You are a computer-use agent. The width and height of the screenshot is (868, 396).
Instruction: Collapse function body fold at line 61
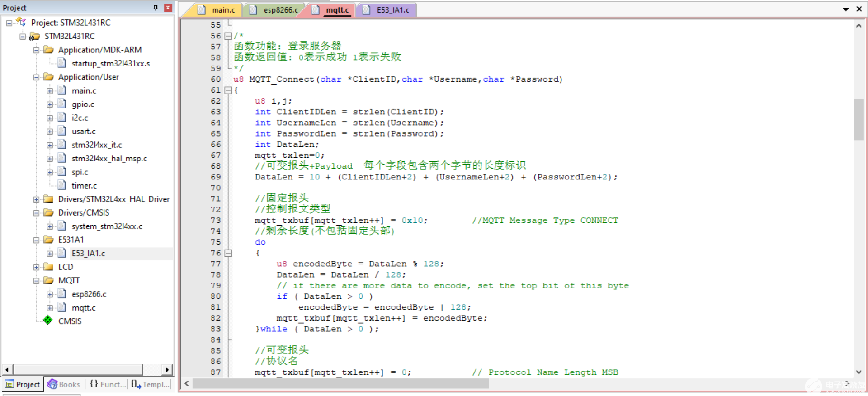pyautogui.click(x=228, y=90)
